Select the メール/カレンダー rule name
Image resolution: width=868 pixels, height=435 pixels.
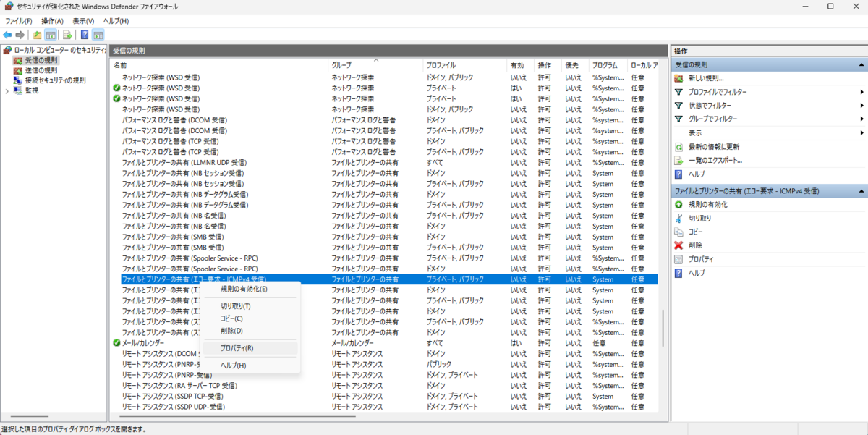pyautogui.click(x=143, y=343)
